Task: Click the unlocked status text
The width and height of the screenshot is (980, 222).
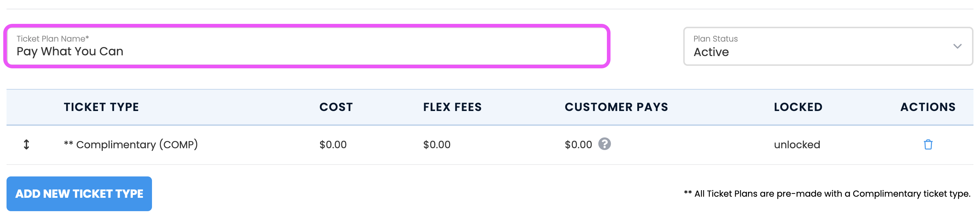Action: (x=797, y=145)
